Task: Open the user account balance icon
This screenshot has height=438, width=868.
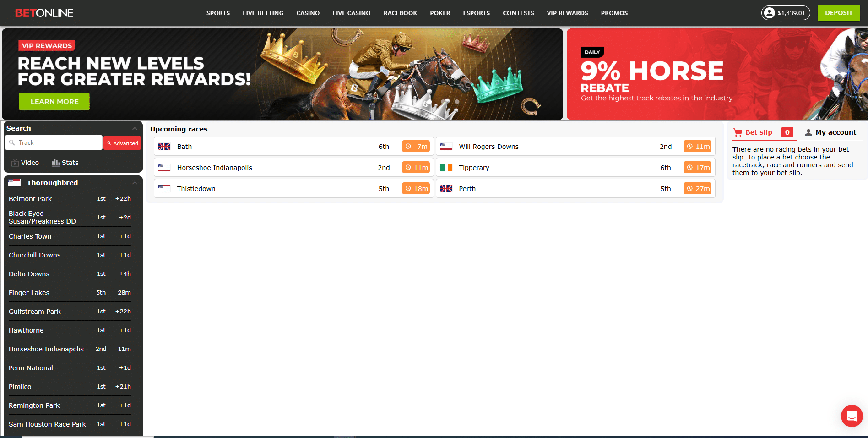Action: (770, 13)
